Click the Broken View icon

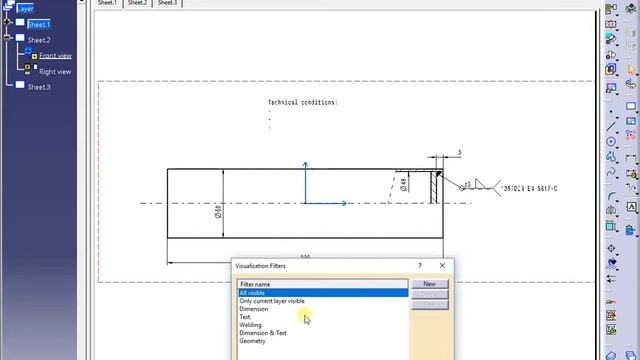coord(611,69)
